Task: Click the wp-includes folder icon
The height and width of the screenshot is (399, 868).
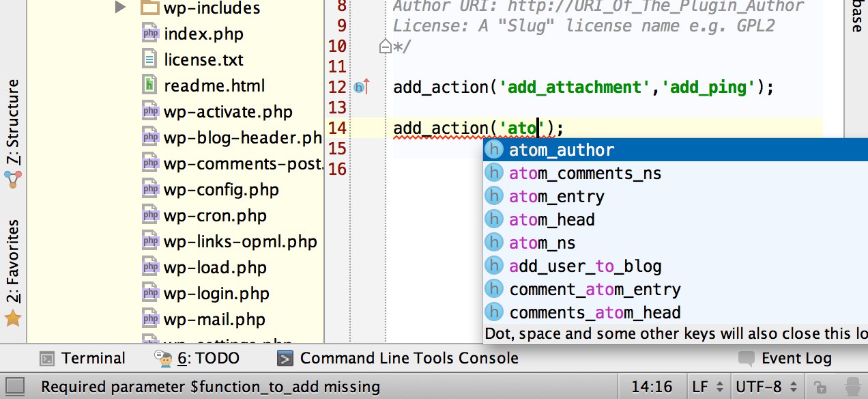Action: (150, 8)
